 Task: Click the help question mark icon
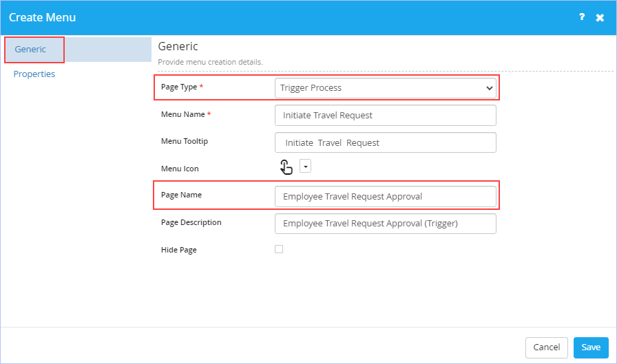[x=582, y=17]
